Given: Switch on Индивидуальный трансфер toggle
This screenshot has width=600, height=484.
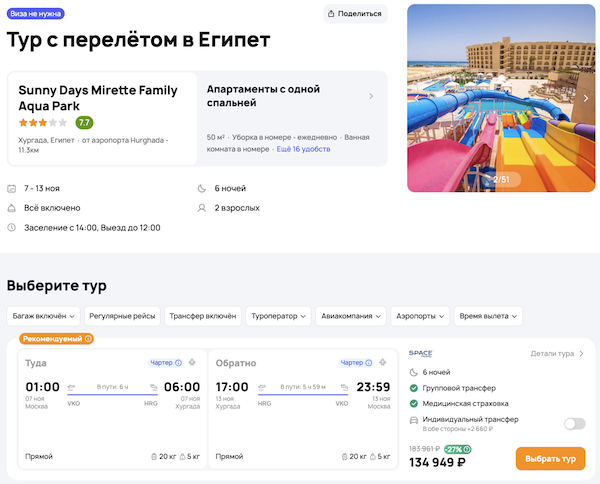Looking at the screenshot, I should (574, 424).
